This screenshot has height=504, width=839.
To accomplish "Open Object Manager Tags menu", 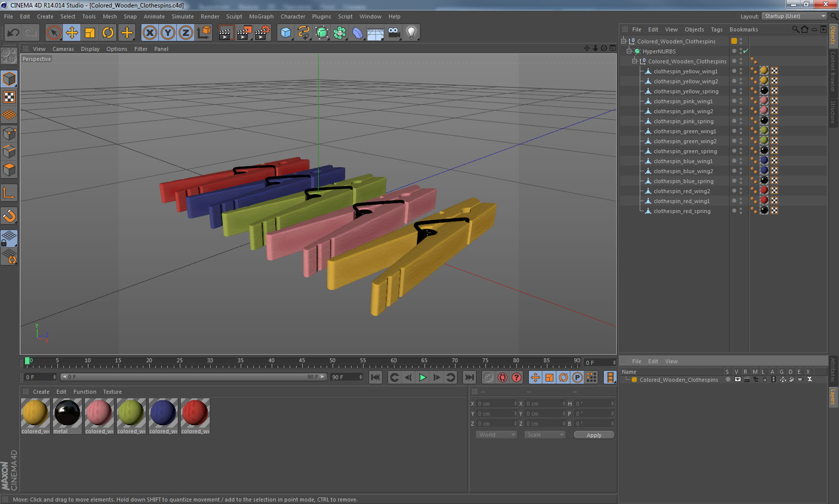I will [717, 29].
